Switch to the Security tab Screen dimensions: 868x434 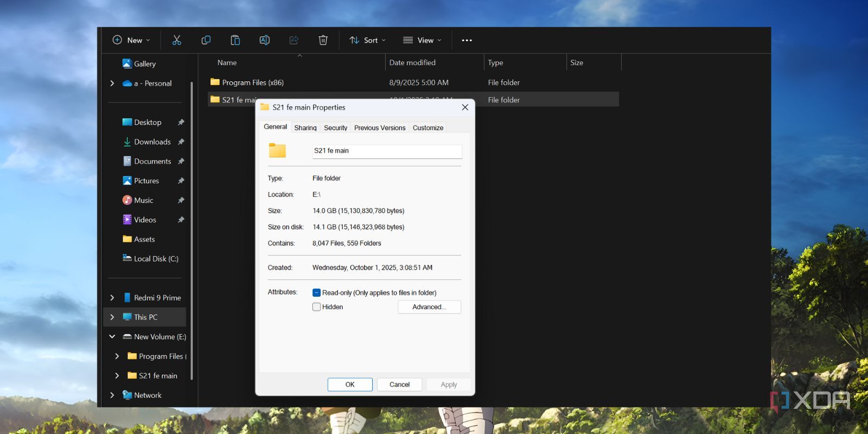pyautogui.click(x=336, y=128)
